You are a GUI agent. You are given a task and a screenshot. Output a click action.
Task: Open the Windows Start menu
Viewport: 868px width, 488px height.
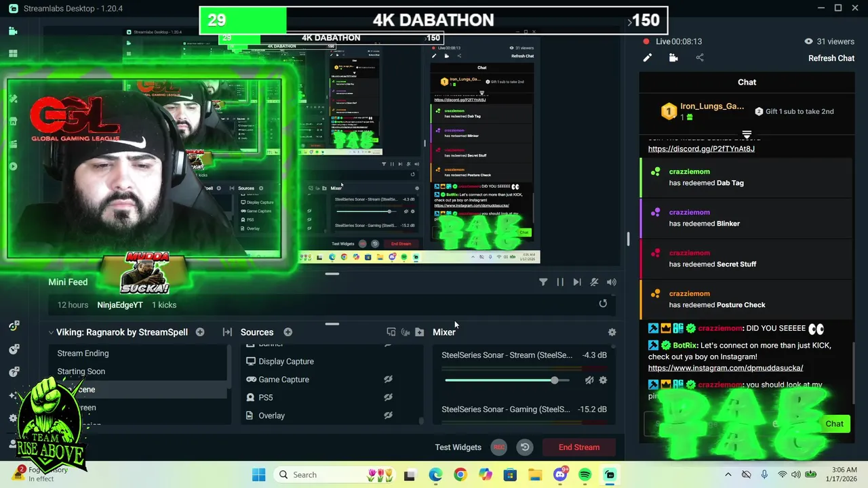(258, 474)
